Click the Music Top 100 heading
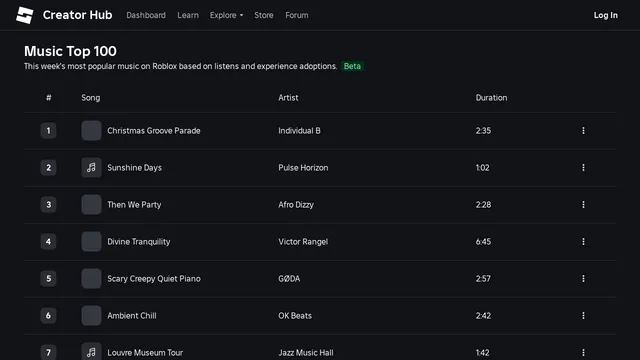The width and height of the screenshot is (640, 360). (70, 51)
